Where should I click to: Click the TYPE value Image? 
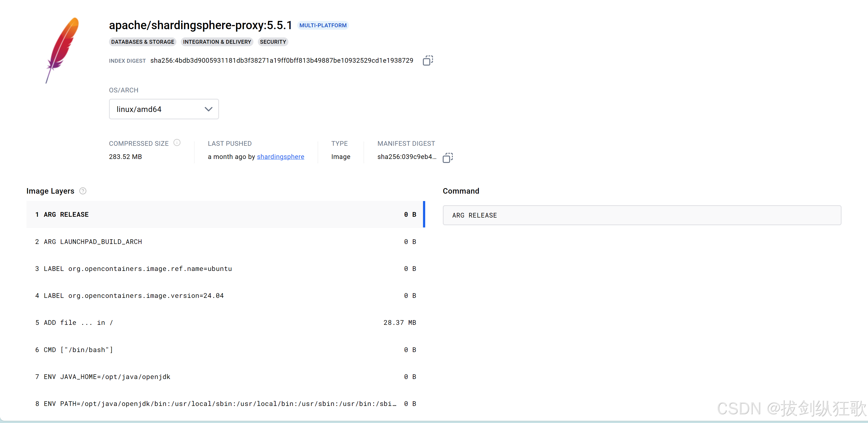[x=341, y=156]
